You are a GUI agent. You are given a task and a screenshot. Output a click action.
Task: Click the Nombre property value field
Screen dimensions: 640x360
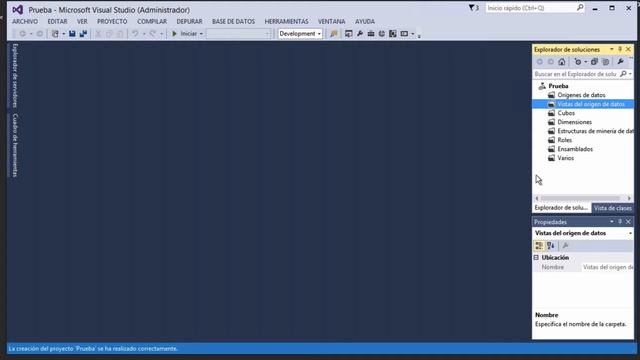(607, 267)
